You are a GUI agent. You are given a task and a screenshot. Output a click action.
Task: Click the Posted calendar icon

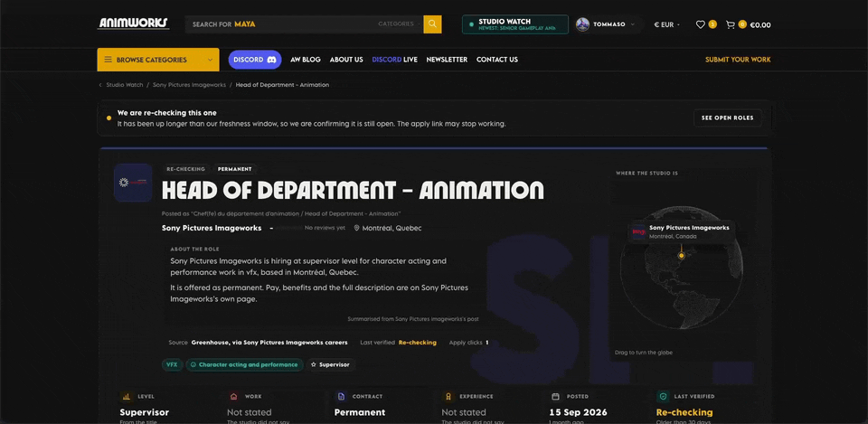click(555, 396)
